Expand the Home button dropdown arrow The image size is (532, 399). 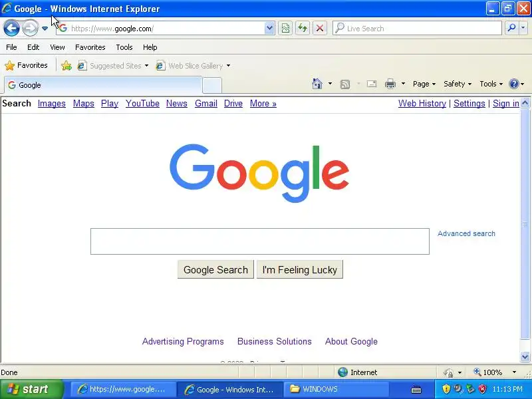(330, 84)
